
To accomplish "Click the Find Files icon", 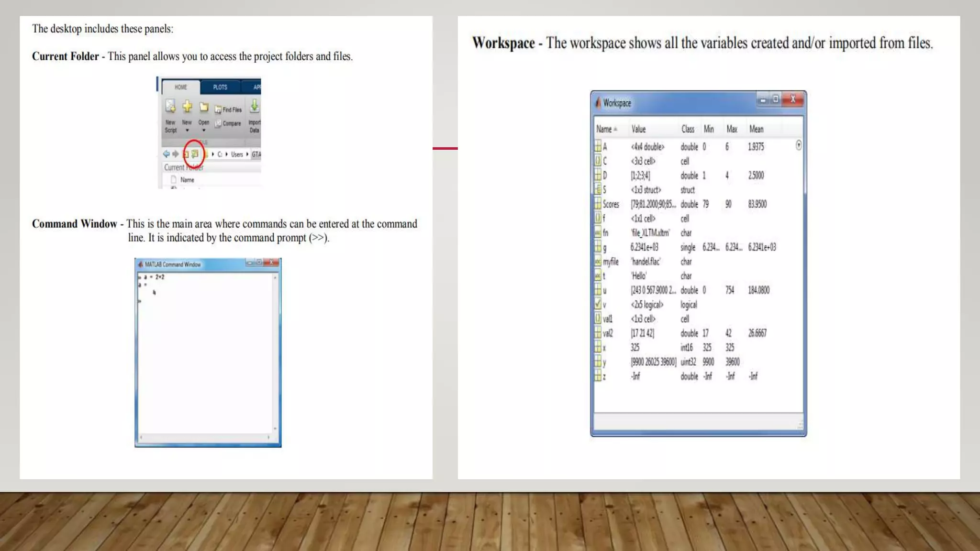I will pyautogui.click(x=218, y=110).
